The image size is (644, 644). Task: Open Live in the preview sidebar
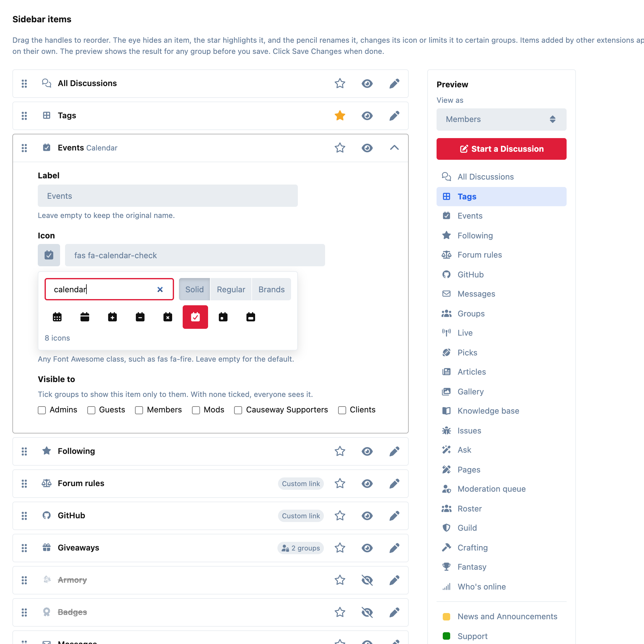pos(501,333)
